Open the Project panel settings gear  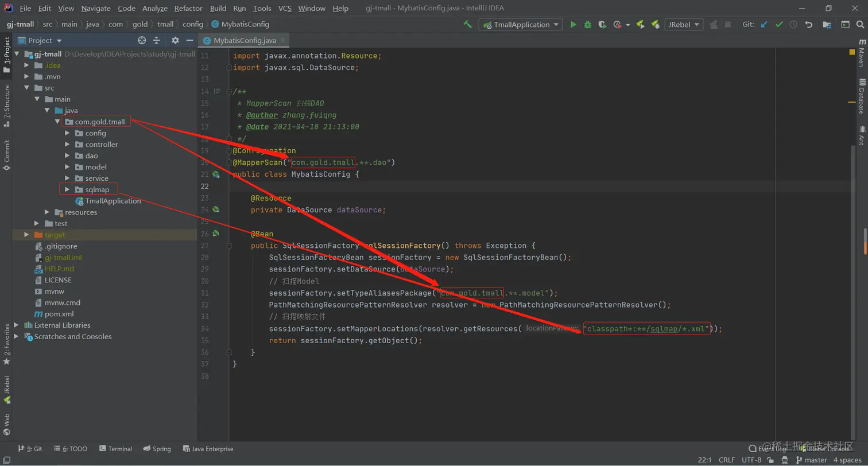click(x=175, y=40)
